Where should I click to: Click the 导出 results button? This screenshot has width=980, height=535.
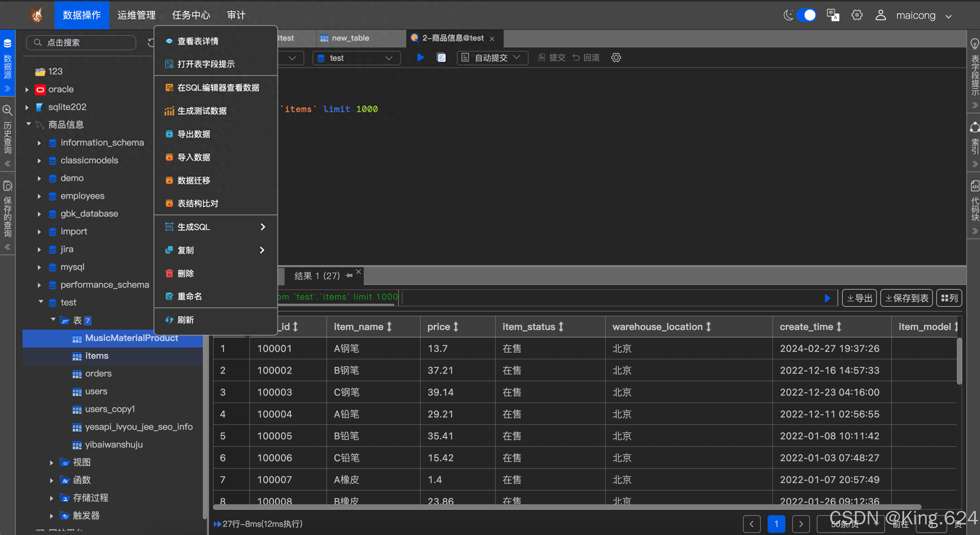click(x=859, y=298)
